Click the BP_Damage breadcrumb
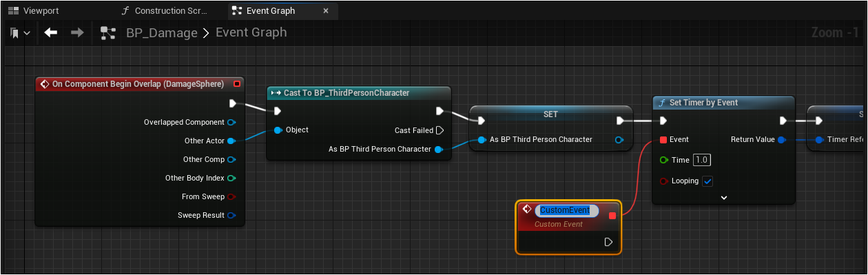The image size is (868, 275). pyautogui.click(x=162, y=33)
